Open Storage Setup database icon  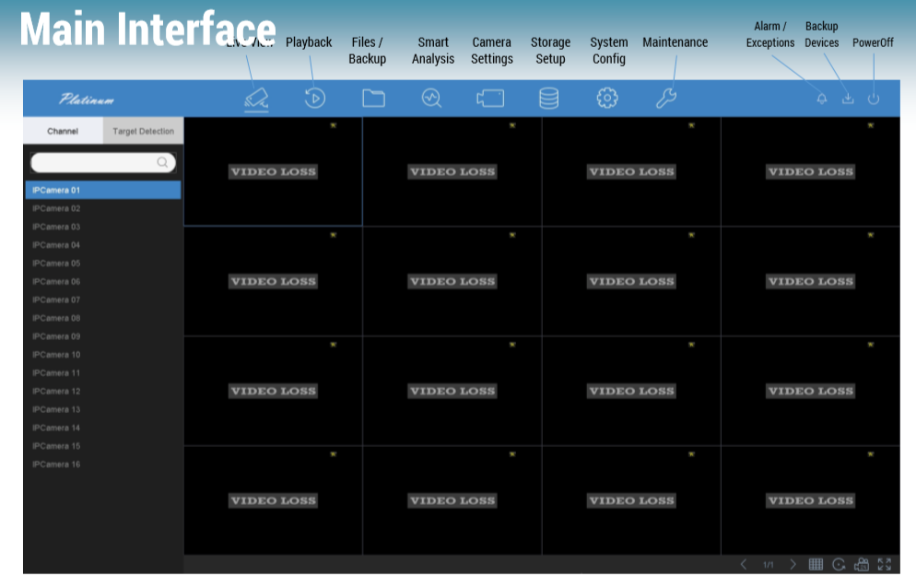pyautogui.click(x=548, y=98)
